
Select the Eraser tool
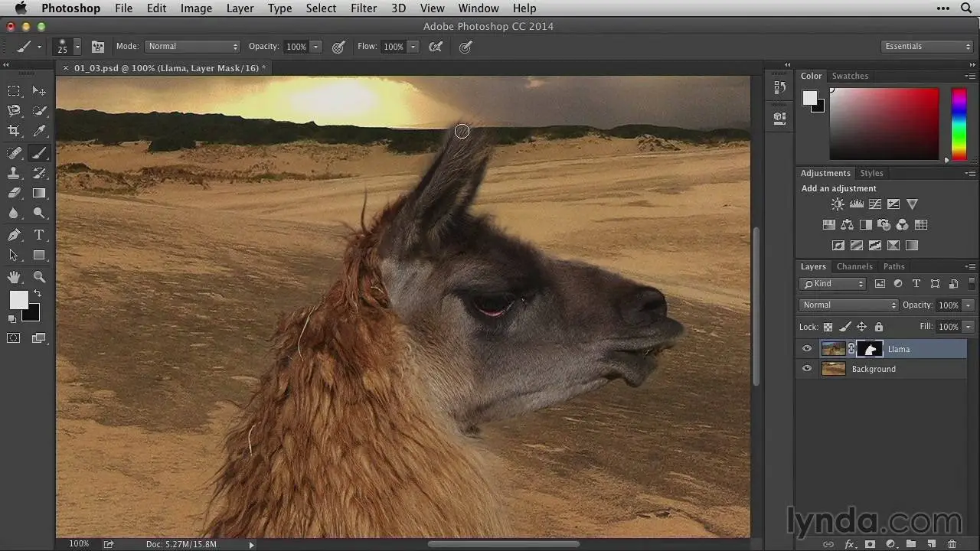coord(14,194)
